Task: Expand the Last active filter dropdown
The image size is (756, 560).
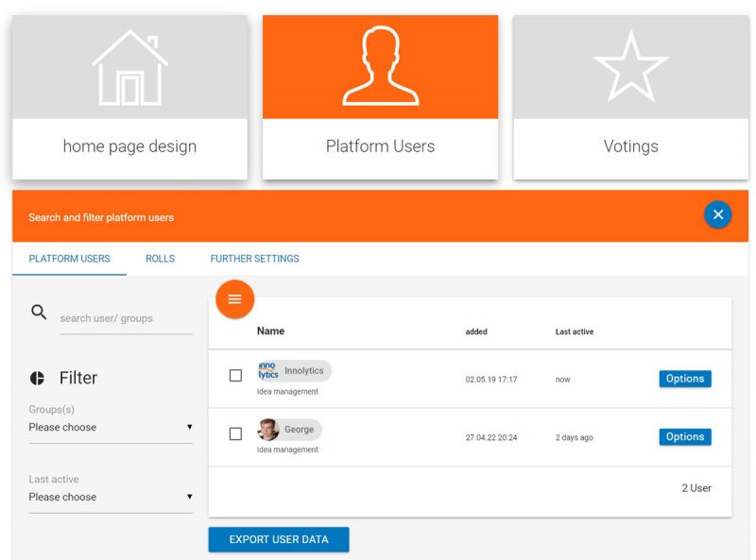Action: pyautogui.click(x=111, y=497)
